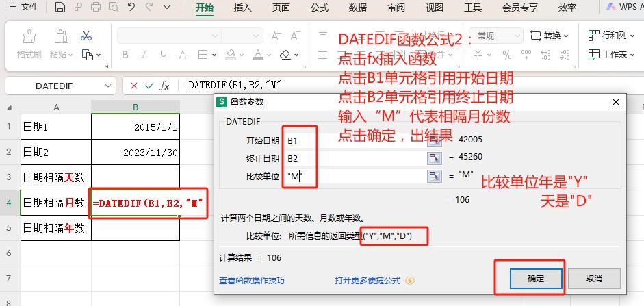The height and width of the screenshot is (306, 644).
Task: Click the thousands separator 000 icon
Action: (526, 55)
